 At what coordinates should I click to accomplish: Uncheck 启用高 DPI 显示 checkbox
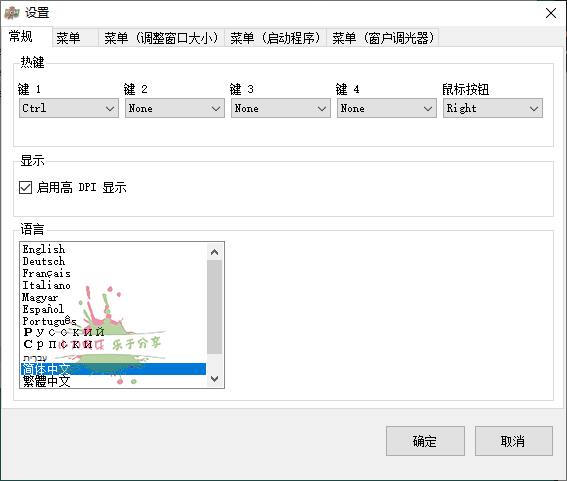pos(25,188)
